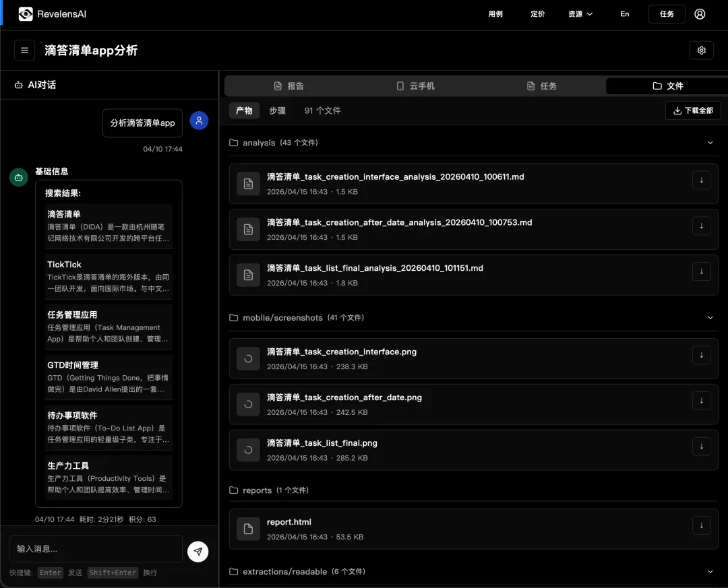The width and height of the screenshot is (728, 588).
Task: Select the 产物 sub-tab
Action: point(244,110)
